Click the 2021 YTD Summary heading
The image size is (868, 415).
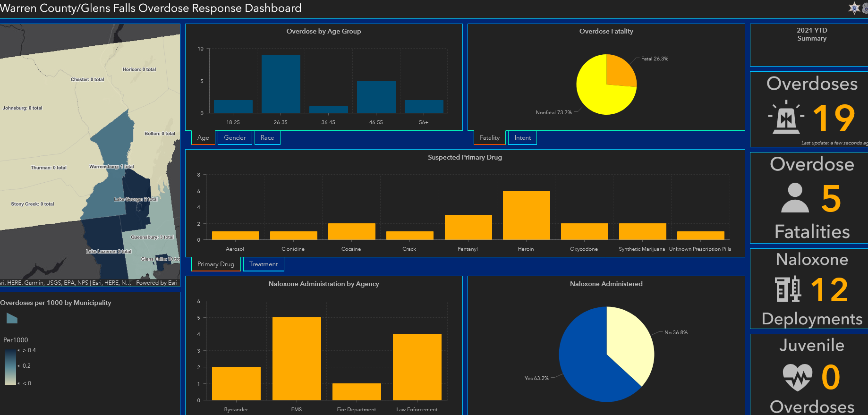pos(812,34)
